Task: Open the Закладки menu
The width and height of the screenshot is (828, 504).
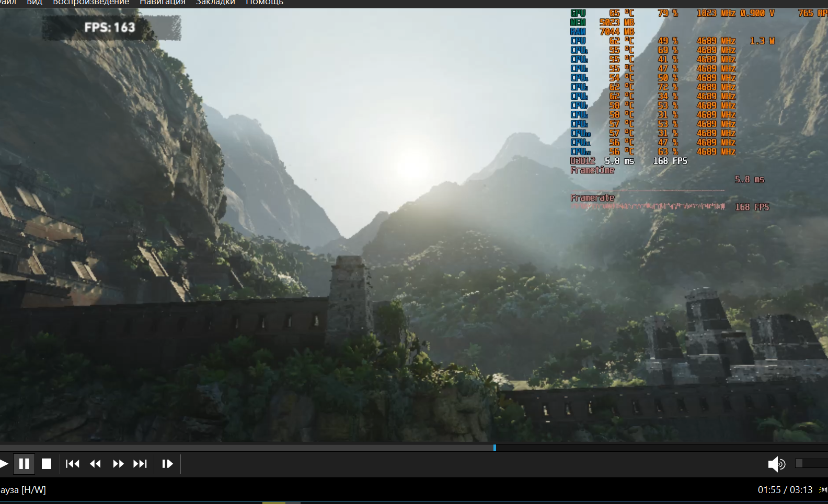Action: tap(215, 3)
